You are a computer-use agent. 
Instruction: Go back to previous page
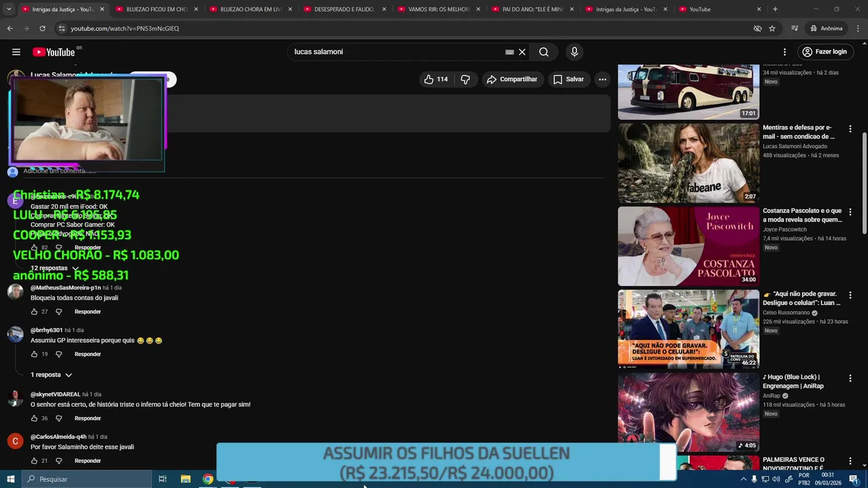point(9,28)
